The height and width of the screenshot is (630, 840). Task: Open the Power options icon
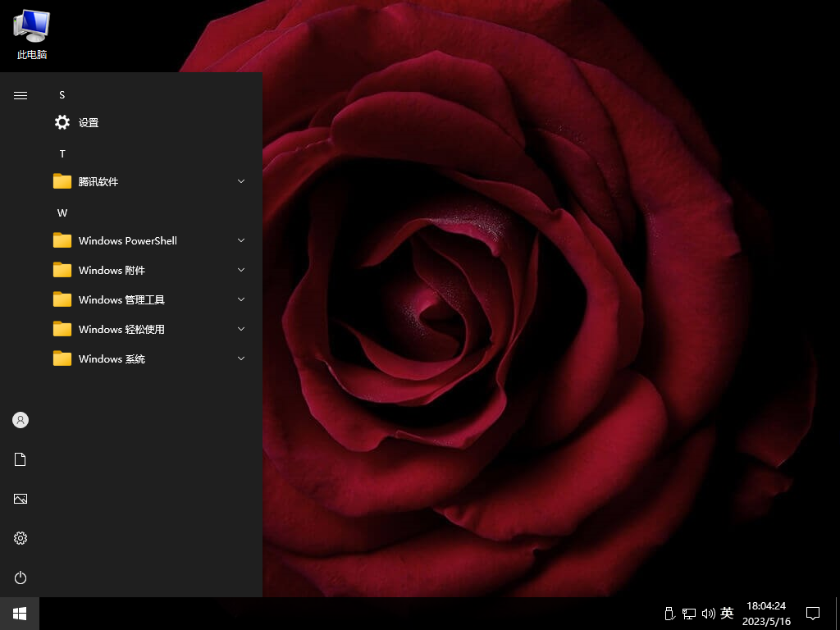pos(21,577)
